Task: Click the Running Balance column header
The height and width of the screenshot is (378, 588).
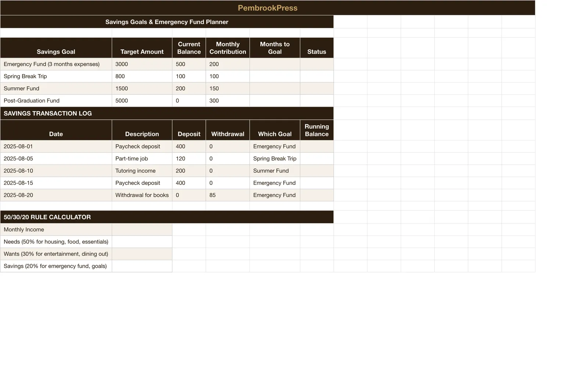Action: [316, 130]
